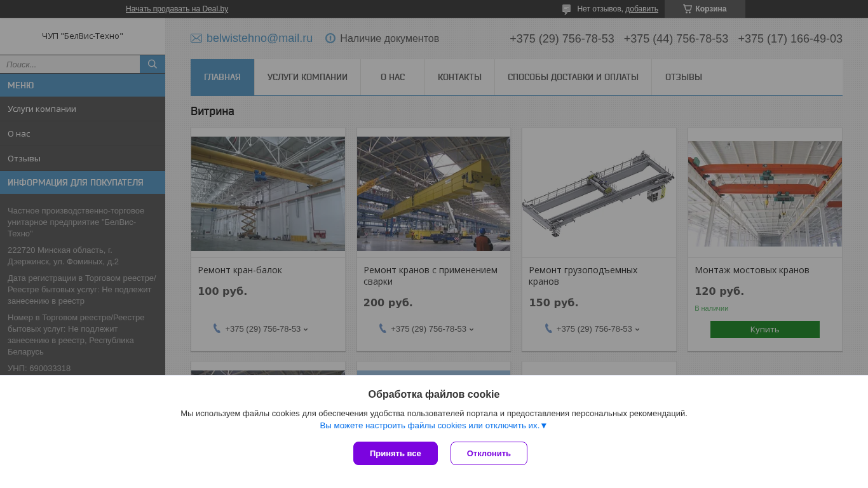This screenshot has width=868, height=488.
Task: Decline cookies with Отклонить button
Action: (x=489, y=453)
